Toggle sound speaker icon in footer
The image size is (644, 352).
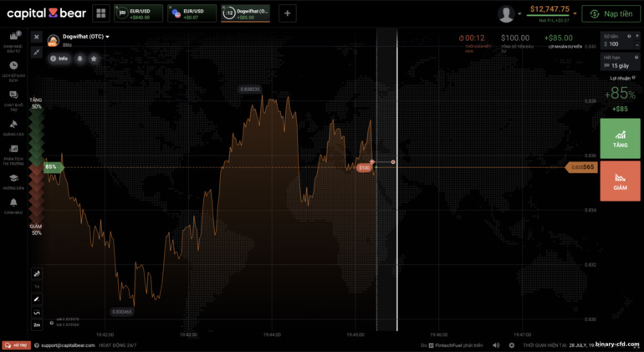[x=496, y=345]
